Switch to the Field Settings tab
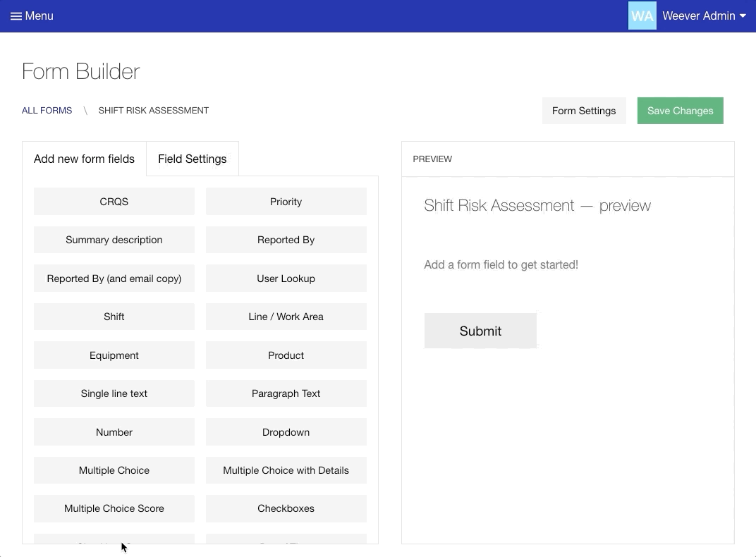Screen dimensions: 756x557 [192, 159]
